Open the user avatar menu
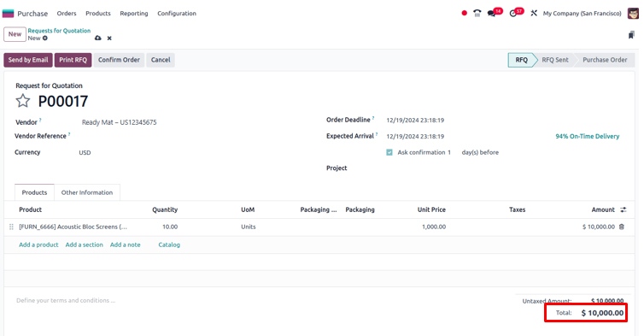The height and width of the screenshot is (336, 644). [x=633, y=13]
